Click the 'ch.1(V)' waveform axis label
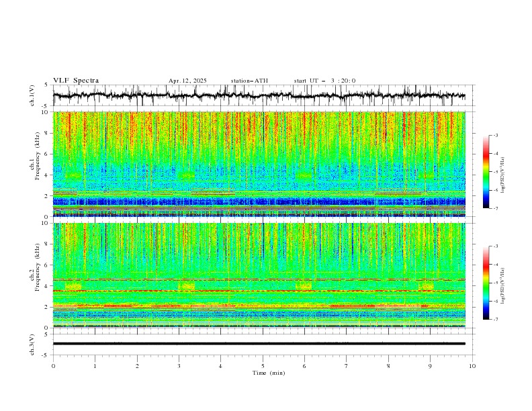 [x=32, y=95]
